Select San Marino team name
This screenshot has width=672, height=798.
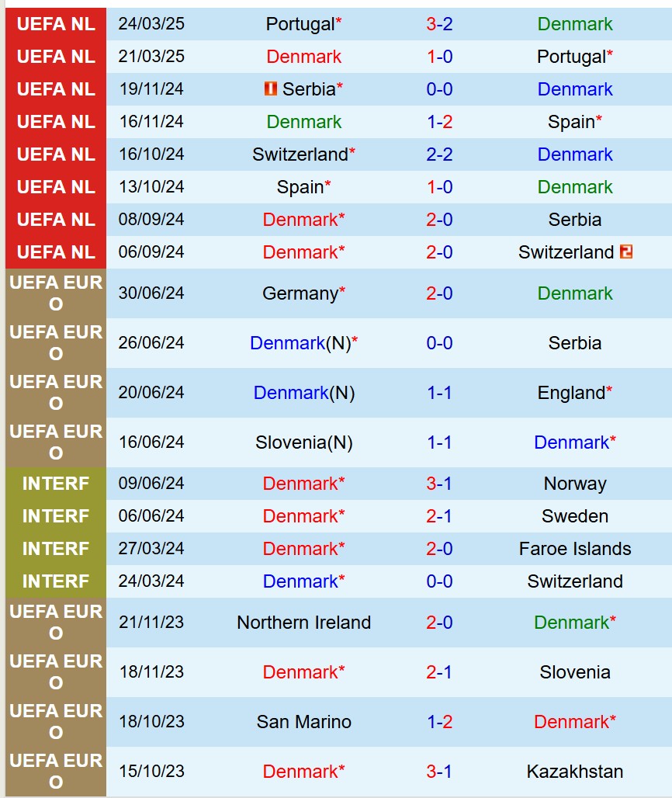303,722
